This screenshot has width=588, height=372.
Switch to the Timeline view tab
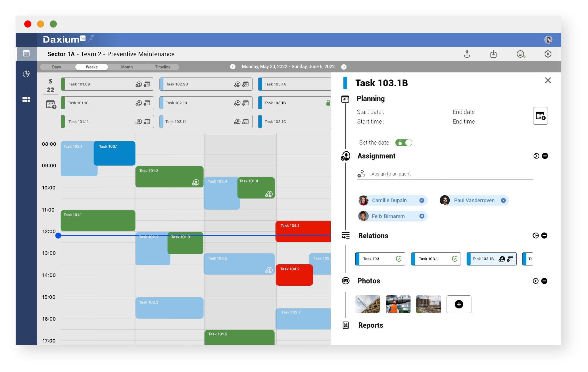pyautogui.click(x=162, y=66)
